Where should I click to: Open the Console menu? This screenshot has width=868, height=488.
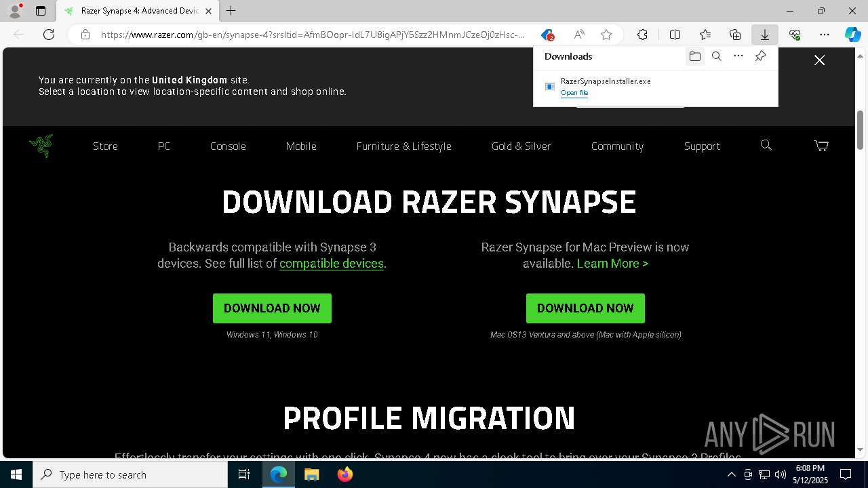click(x=228, y=146)
